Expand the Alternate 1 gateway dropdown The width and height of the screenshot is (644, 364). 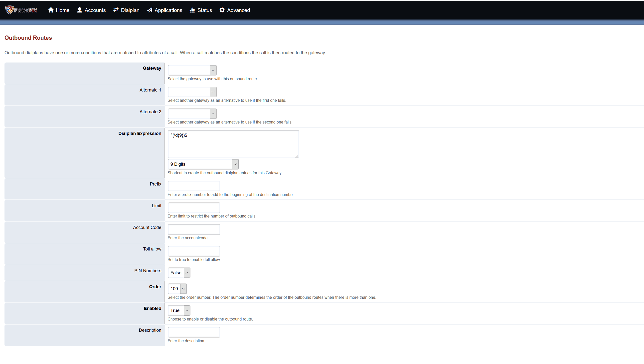click(x=192, y=92)
